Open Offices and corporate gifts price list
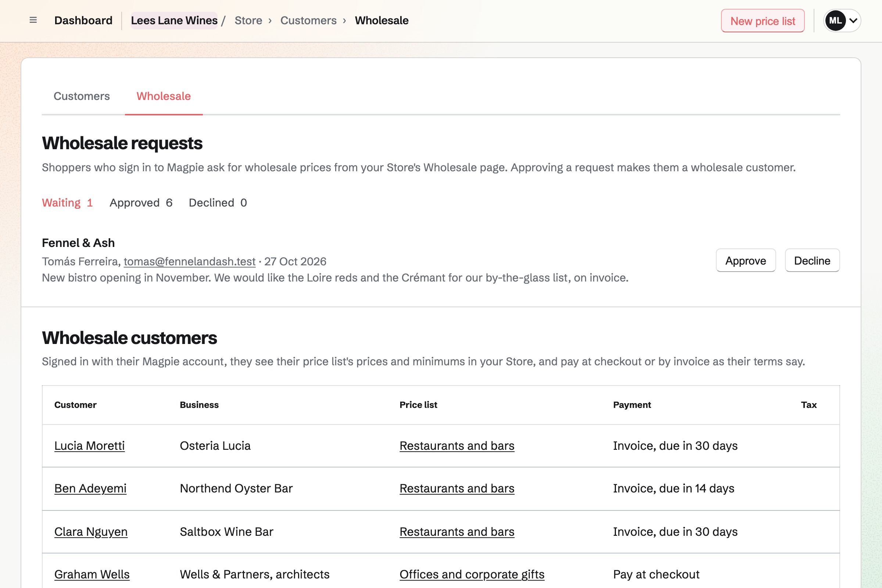 tap(472, 575)
